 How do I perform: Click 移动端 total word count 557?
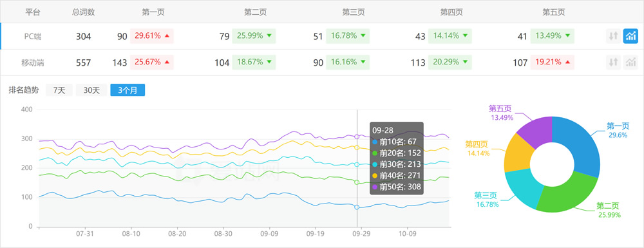(x=83, y=63)
